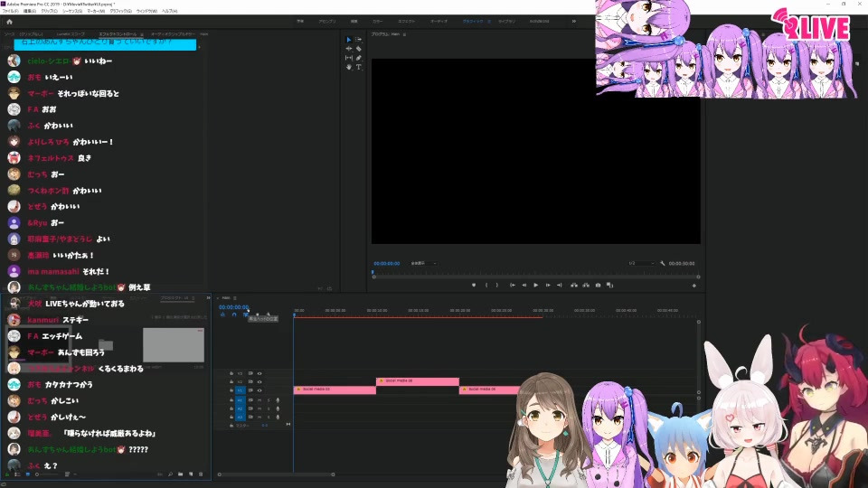The image size is (868, 488).
Task: Select the Selection arrow tool
Action: pos(349,40)
